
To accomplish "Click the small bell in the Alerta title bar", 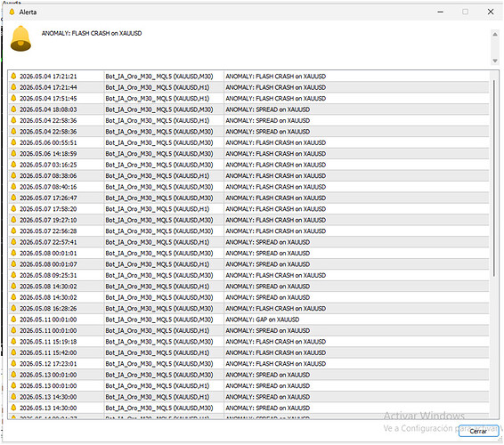I will point(12,12).
